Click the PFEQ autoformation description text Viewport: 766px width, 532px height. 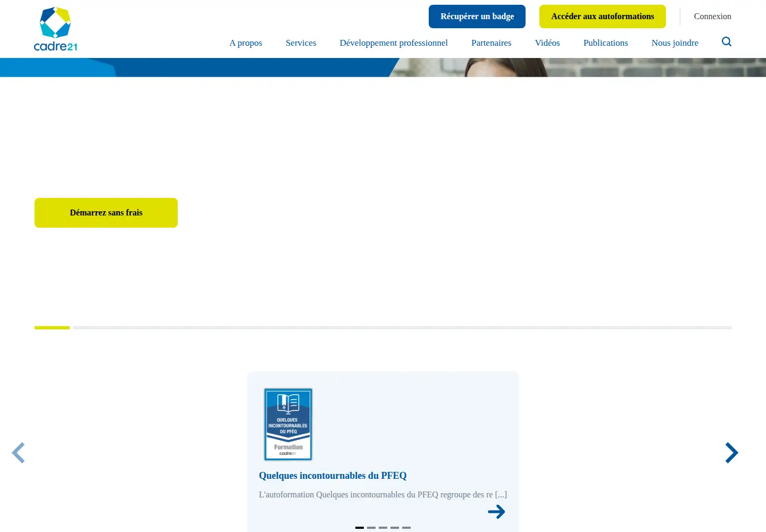[x=383, y=495]
